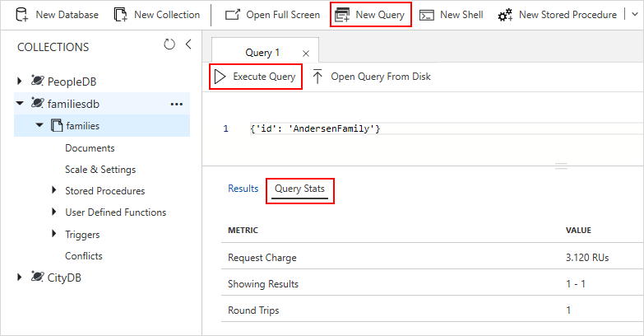Click the New Collection icon
Screen dimensions: 644x336
tap(121, 15)
